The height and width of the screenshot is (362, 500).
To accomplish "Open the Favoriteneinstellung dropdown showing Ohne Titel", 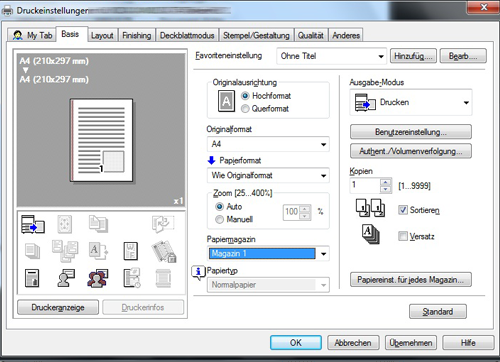I will 331,56.
